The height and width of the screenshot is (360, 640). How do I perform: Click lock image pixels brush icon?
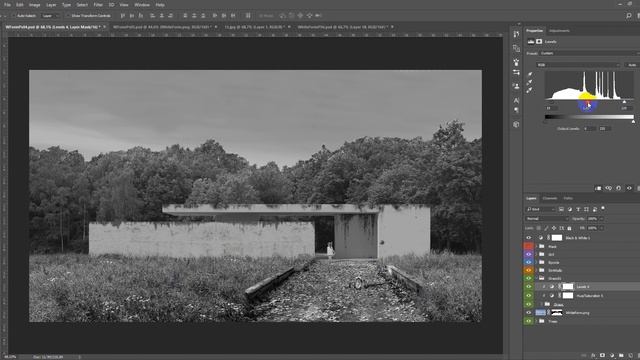pyautogui.click(x=547, y=228)
